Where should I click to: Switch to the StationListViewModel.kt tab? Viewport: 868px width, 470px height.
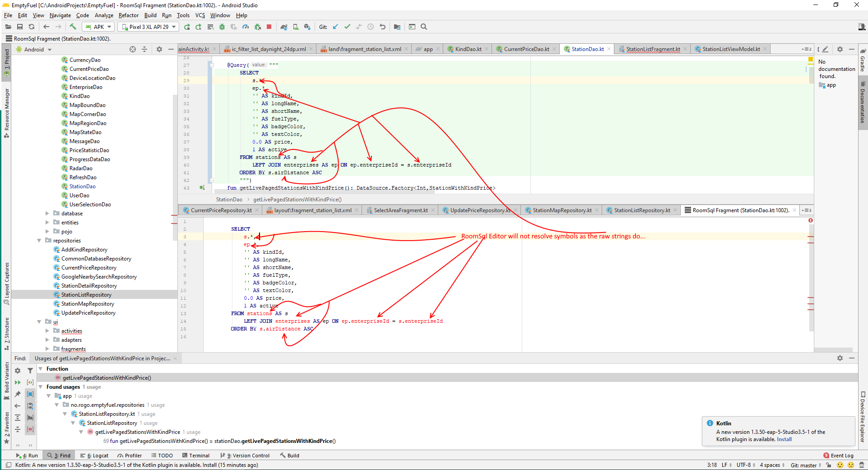tap(731, 49)
